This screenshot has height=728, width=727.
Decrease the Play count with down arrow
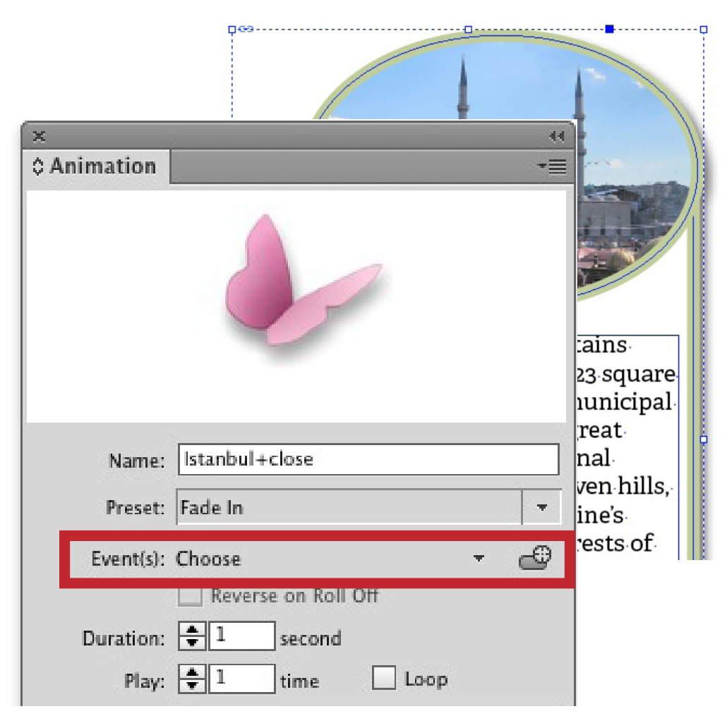point(192,685)
